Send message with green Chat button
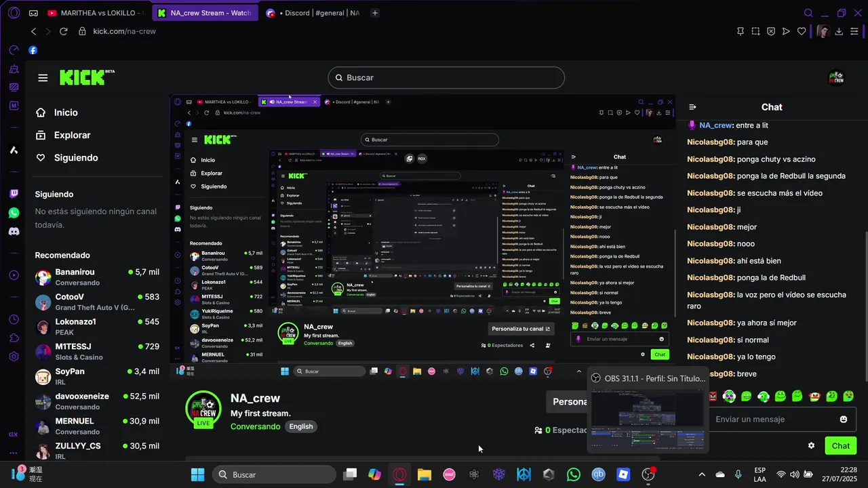 click(x=841, y=445)
